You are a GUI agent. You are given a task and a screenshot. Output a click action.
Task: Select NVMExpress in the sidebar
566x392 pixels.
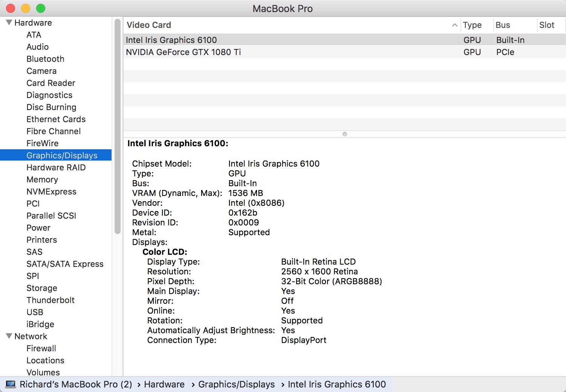52,191
